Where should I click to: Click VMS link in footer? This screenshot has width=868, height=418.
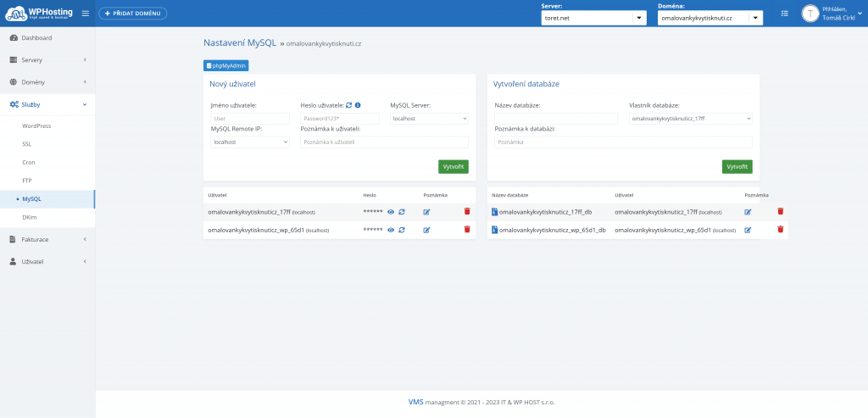(x=415, y=403)
